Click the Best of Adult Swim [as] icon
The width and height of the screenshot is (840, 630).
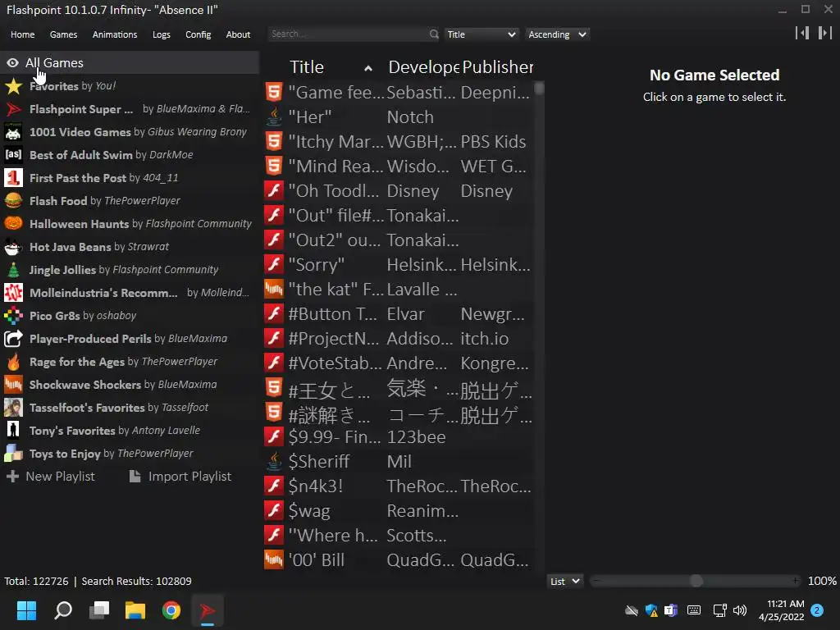coord(13,155)
